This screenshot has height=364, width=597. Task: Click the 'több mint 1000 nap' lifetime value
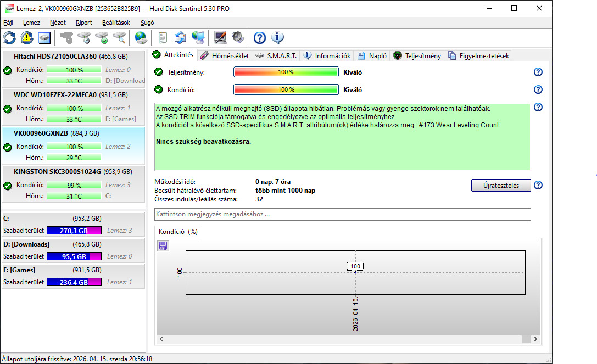pos(285,191)
